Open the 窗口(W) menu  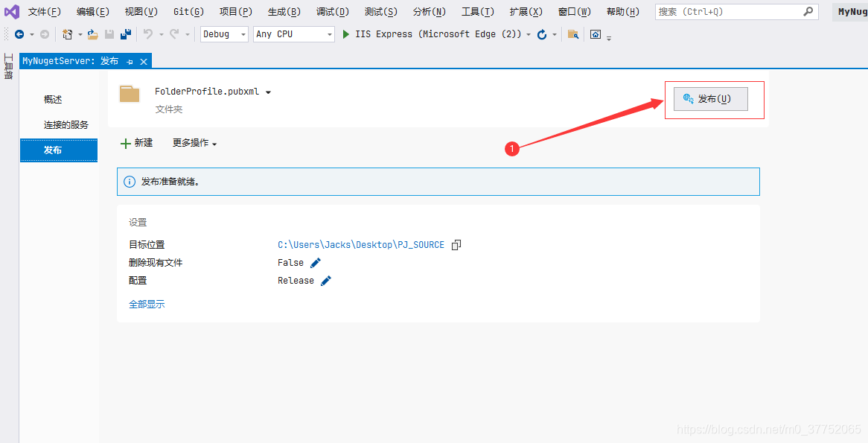(x=575, y=12)
